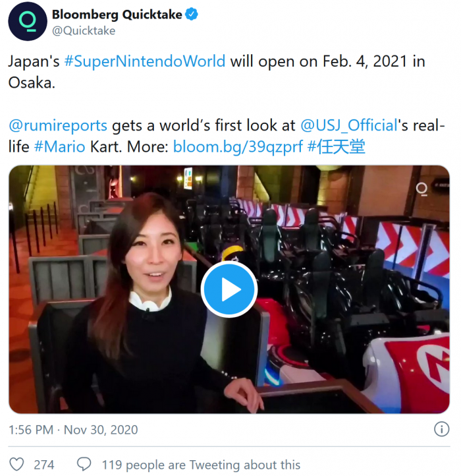Click the Quicktake watermark logo in video
This screenshot has height=476, width=461.
click(x=422, y=189)
